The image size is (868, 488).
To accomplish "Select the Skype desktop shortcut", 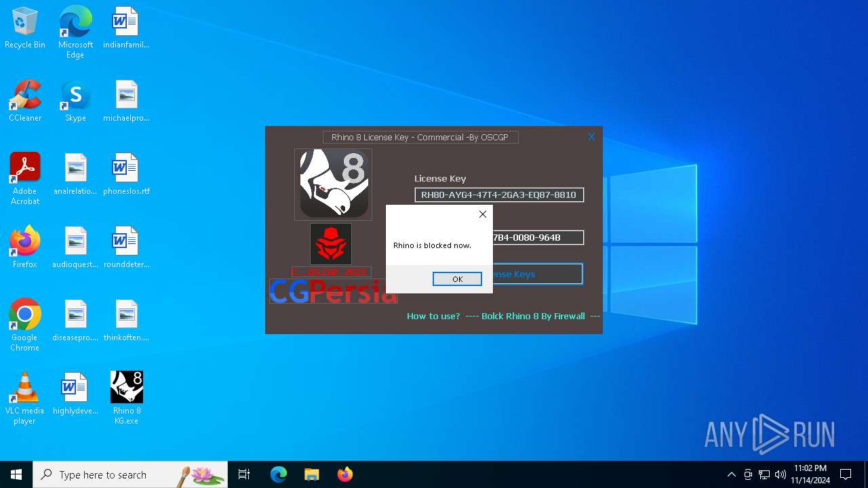I will [75, 102].
